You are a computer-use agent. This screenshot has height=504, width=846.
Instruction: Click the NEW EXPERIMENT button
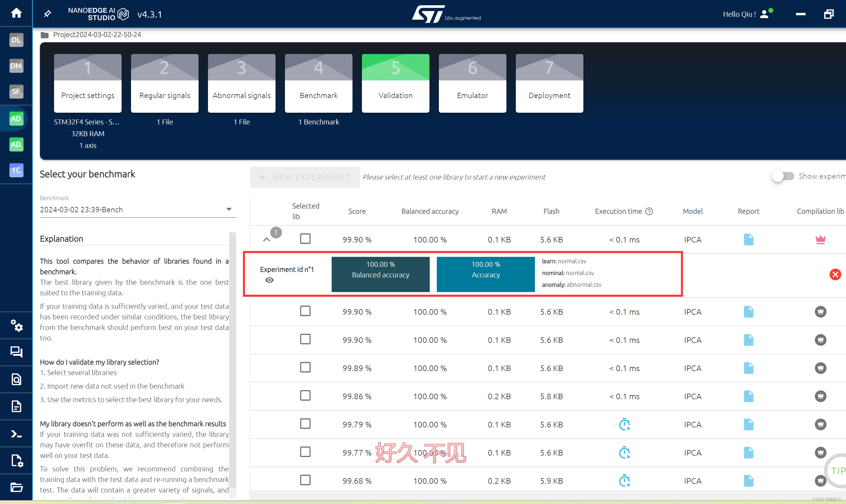(305, 177)
